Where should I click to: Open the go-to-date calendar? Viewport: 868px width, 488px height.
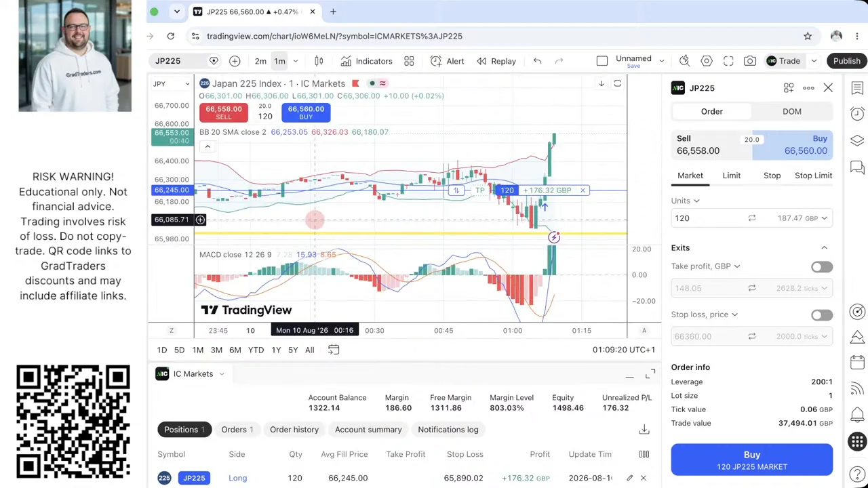coord(334,350)
